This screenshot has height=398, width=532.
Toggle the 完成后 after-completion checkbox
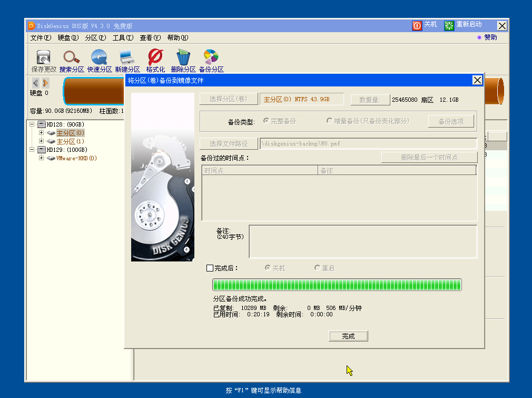210,268
